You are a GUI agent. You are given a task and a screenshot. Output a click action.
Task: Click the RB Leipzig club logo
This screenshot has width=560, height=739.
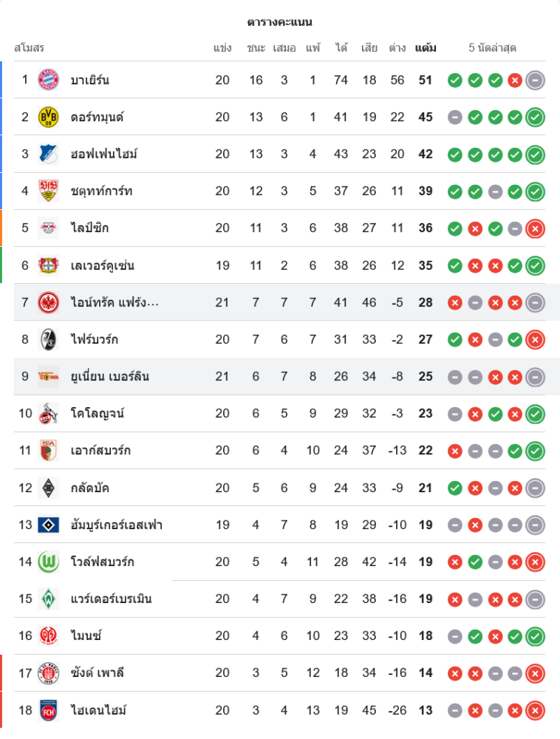[x=49, y=228]
